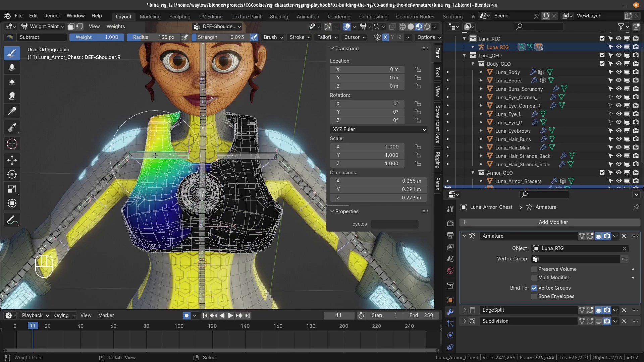Open the World properties tab icon
The image size is (644, 362).
(x=450, y=270)
